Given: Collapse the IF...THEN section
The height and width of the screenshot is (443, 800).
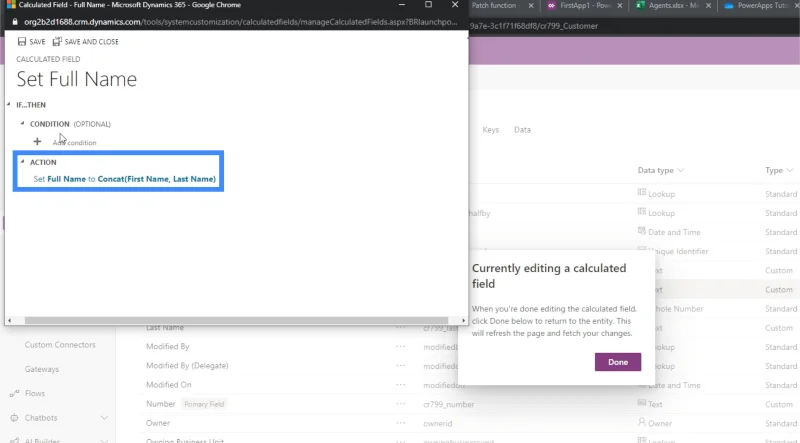Looking at the screenshot, I should point(9,105).
